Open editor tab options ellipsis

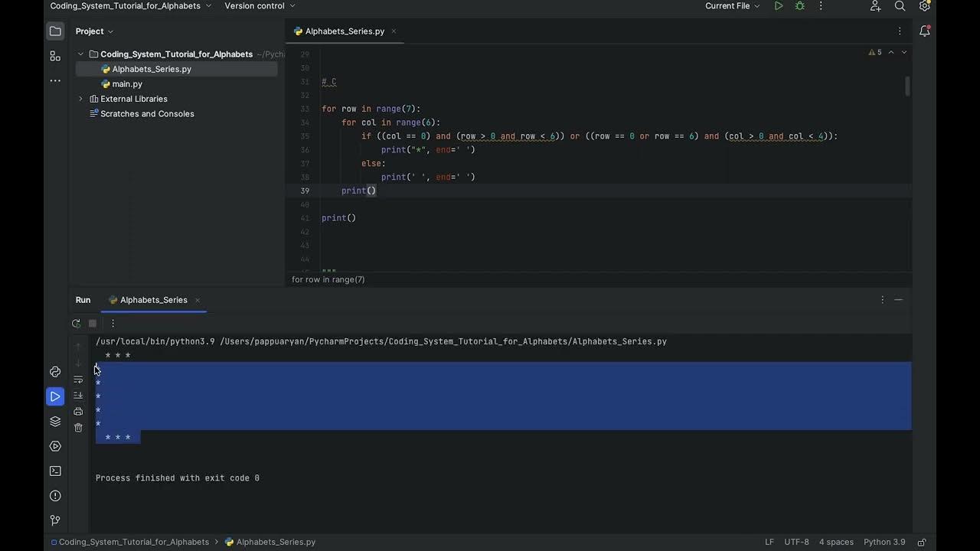pyautogui.click(x=900, y=31)
